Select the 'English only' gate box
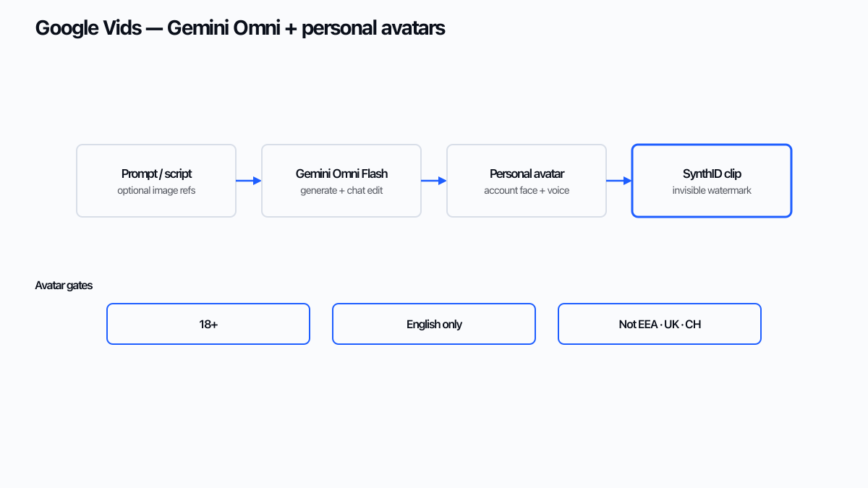The image size is (868, 488). pos(434,324)
